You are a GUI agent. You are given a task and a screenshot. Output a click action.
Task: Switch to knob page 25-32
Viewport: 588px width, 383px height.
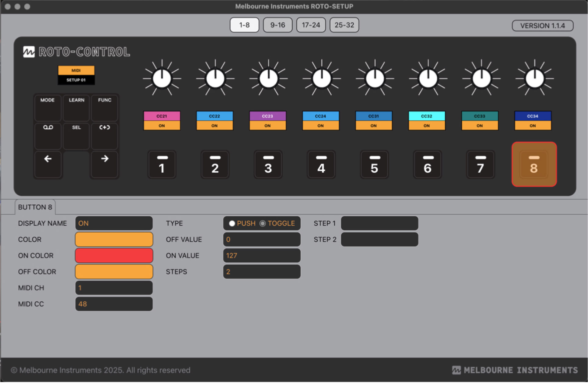click(344, 25)
